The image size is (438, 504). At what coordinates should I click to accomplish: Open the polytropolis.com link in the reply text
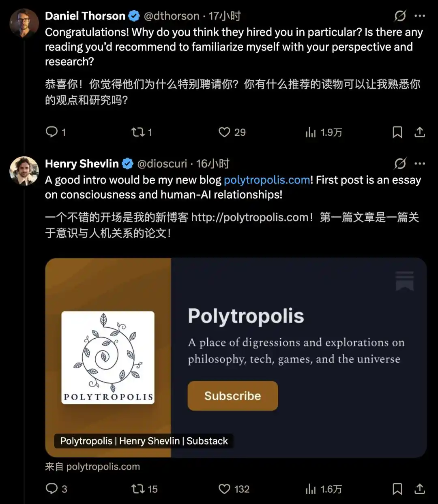tap(266, 179)
